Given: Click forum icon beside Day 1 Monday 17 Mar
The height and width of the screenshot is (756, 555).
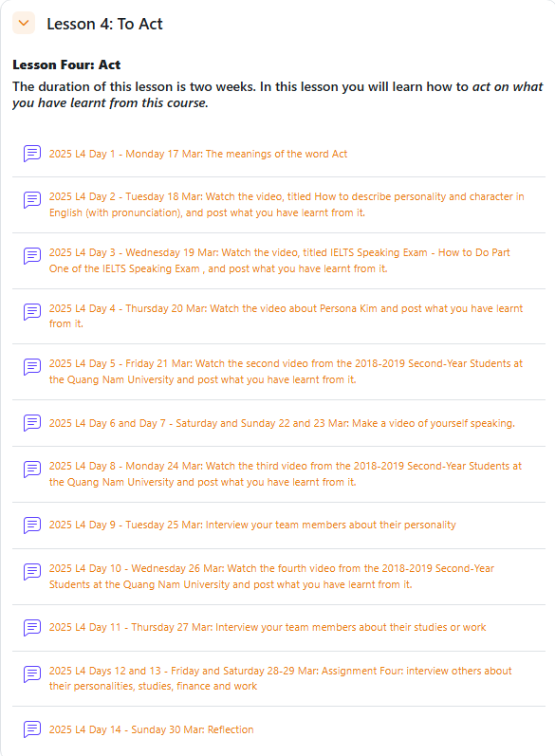Looking at the screenshot, I should [32, 154].
